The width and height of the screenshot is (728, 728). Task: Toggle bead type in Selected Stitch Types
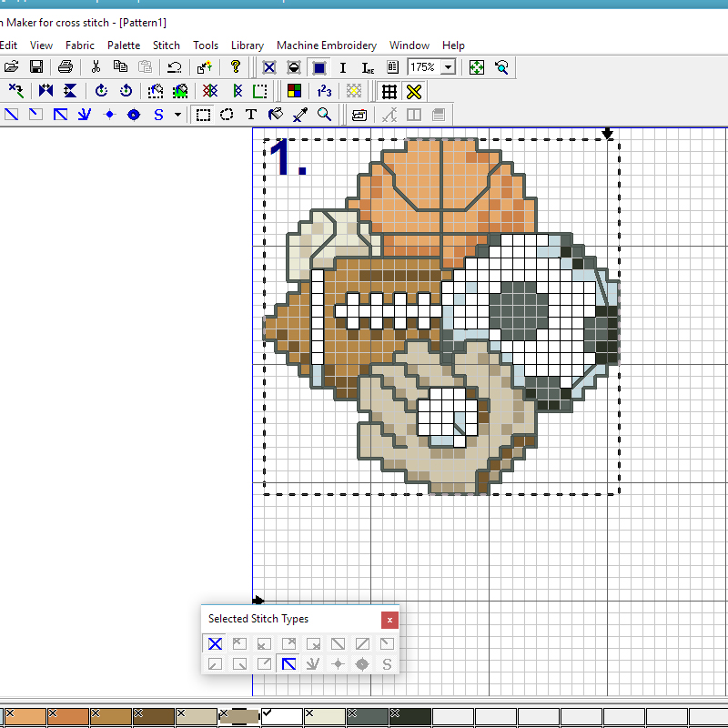(362, 664)
